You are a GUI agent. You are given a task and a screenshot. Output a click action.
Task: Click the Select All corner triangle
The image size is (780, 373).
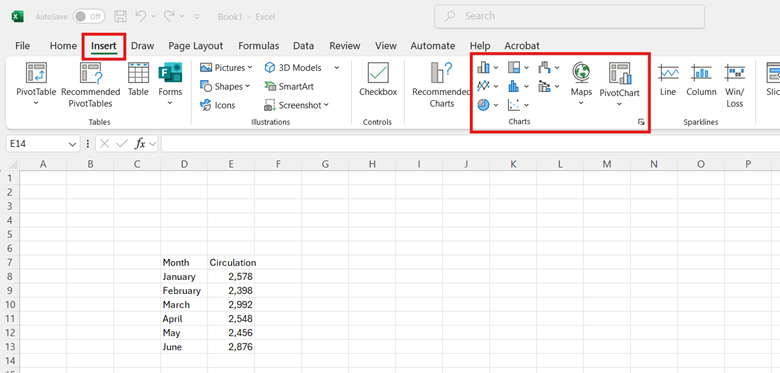(x=12, y=164)
